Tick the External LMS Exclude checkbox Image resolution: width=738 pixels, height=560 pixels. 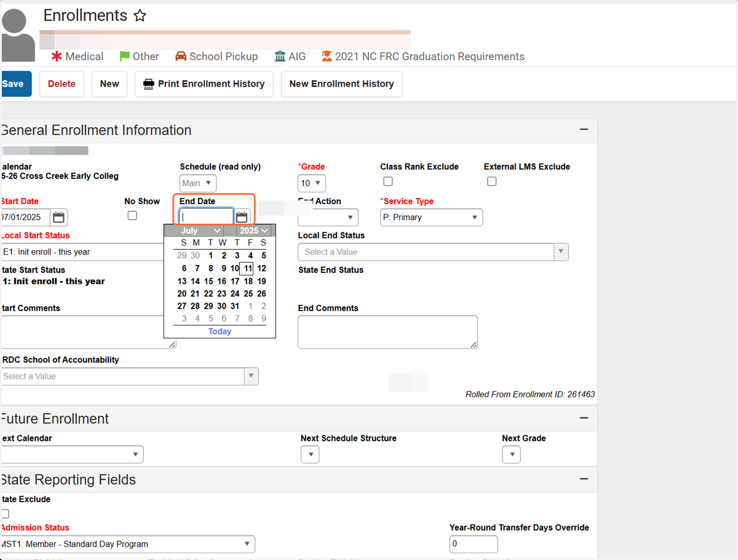[x=491, y=181]
